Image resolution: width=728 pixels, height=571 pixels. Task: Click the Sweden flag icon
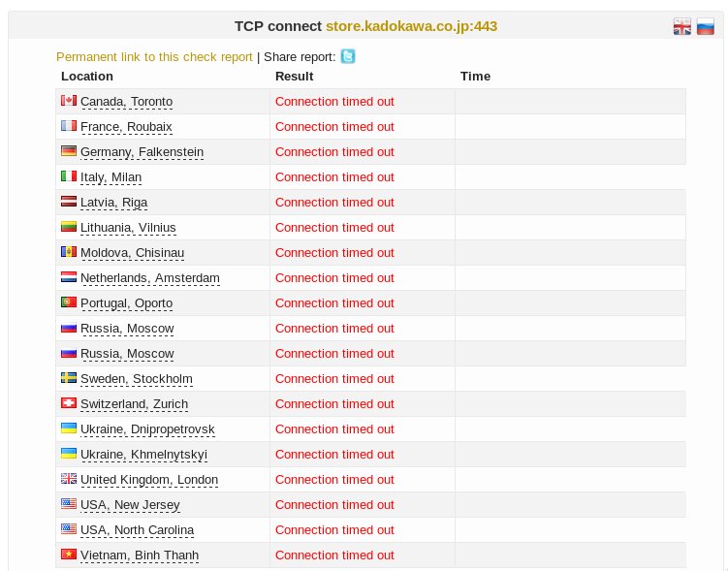69,378
